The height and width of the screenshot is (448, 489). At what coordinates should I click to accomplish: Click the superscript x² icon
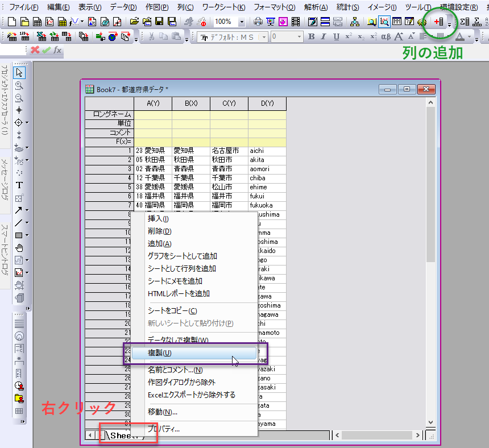[349, 36]
